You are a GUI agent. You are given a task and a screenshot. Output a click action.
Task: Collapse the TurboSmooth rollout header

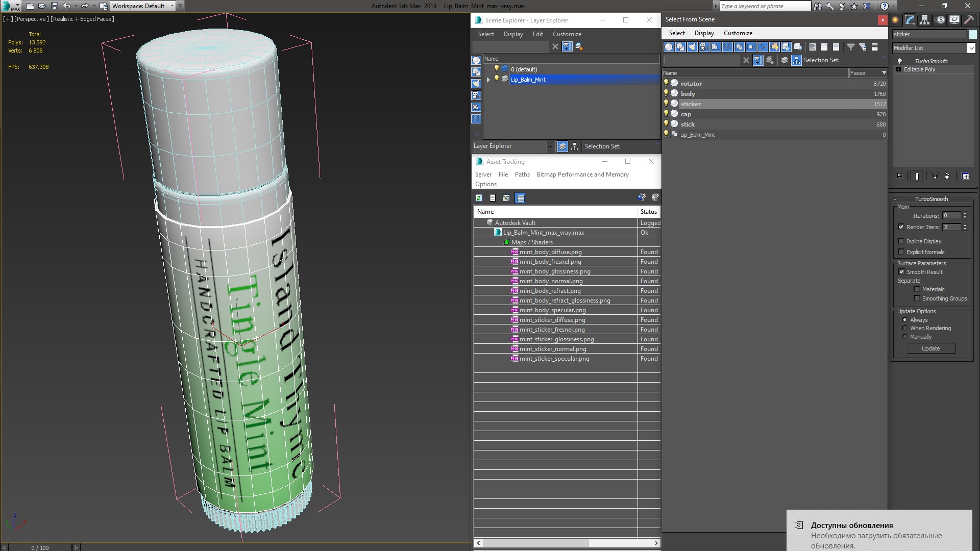click(x=931, y=199)
